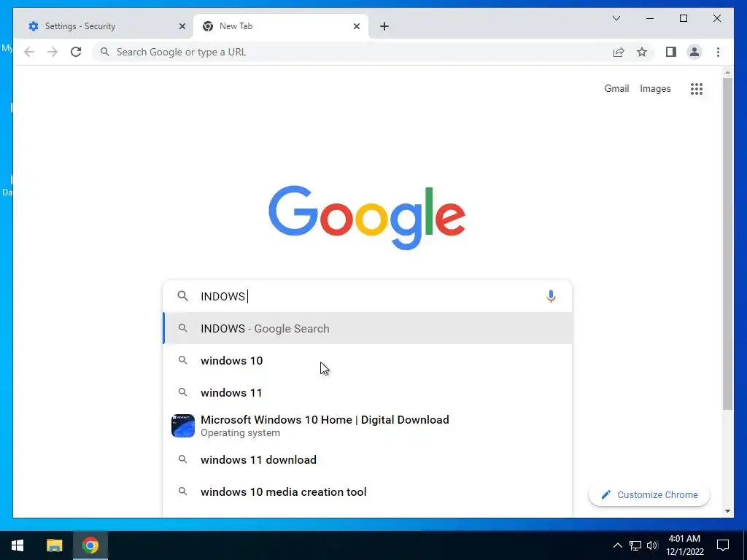
Task: Show hidden system tray icons
Action: coord(617,545)
